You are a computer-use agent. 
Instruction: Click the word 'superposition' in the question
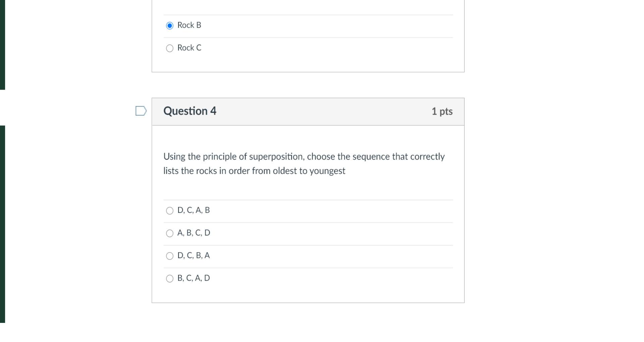click(x=276, y=157)
